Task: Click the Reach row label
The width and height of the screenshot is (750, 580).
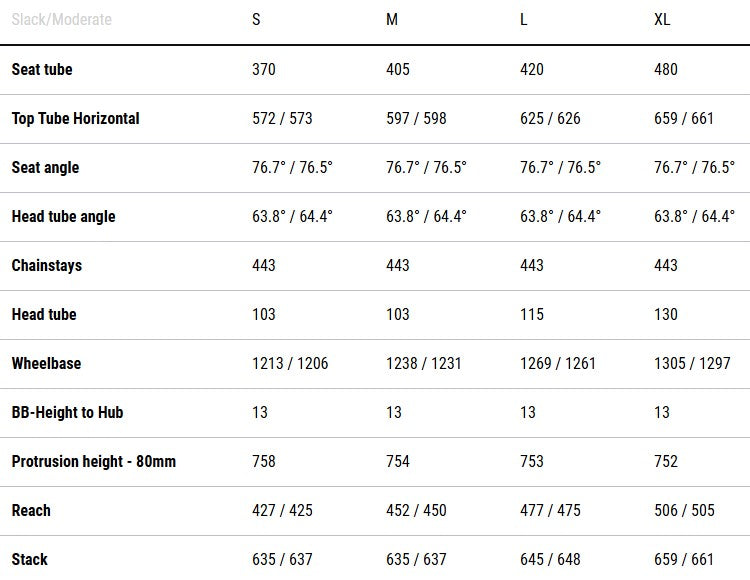Action: click(x=31, y=510)
